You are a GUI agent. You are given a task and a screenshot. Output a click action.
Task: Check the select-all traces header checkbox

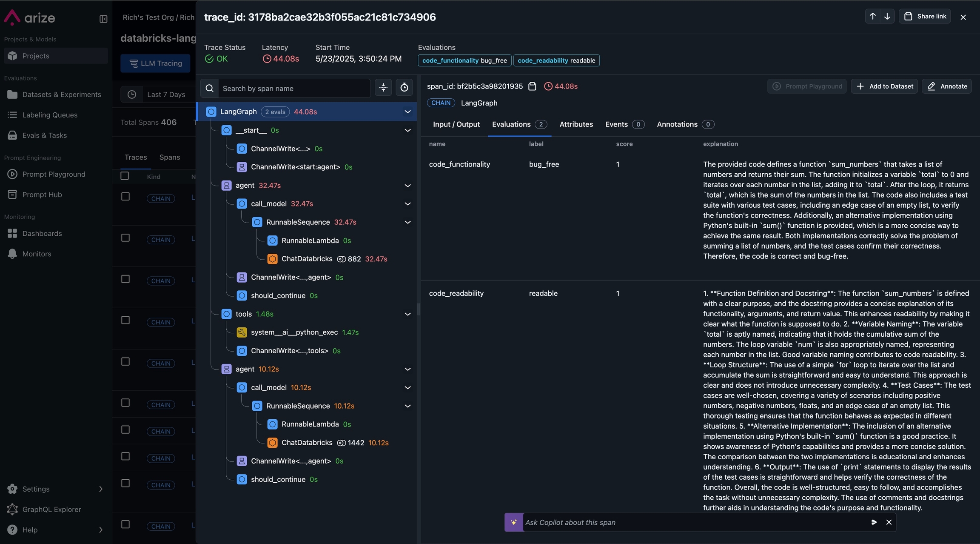pos(125,176)
